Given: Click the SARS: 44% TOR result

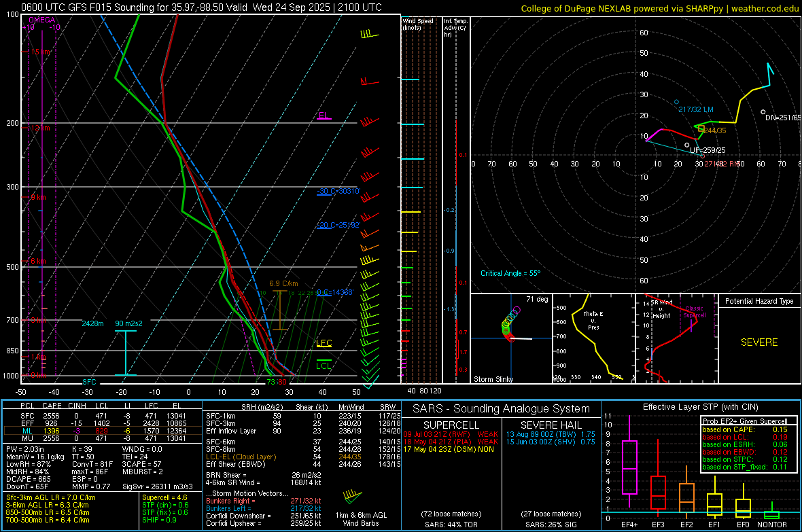Looking at the screenshot, I should (451, 525).
